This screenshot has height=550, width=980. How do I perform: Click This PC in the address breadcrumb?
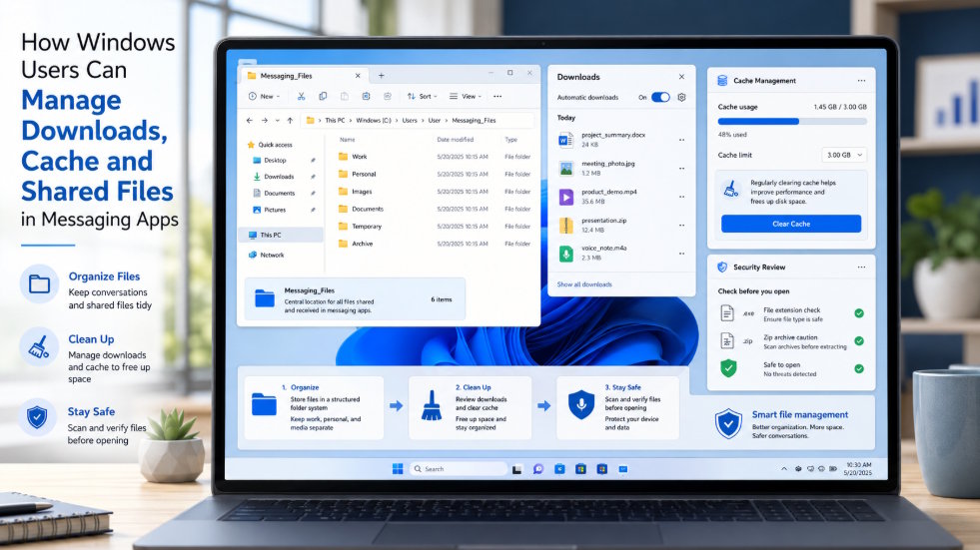pos(335,121)
